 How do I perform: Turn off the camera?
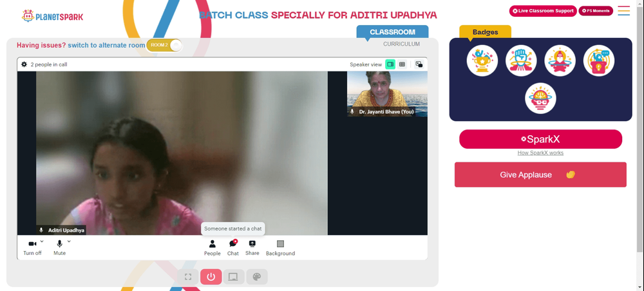(32, 248)
